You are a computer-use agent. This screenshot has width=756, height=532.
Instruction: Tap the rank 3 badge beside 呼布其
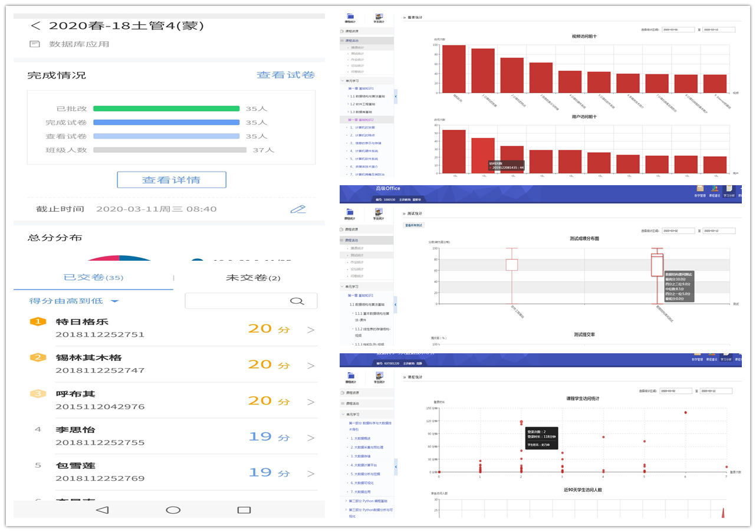(x=38, y=393)
